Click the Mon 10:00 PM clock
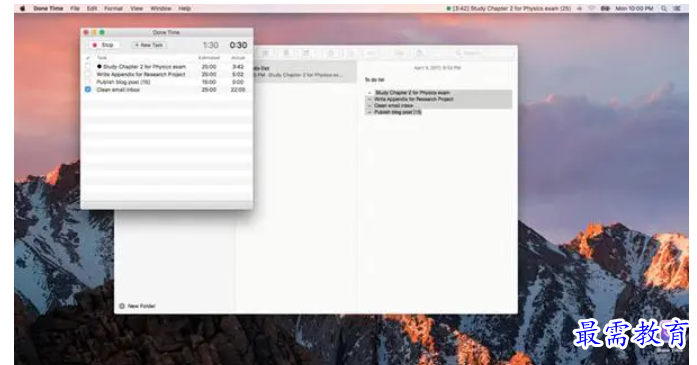Screen dimensions: 697x365 634,8
